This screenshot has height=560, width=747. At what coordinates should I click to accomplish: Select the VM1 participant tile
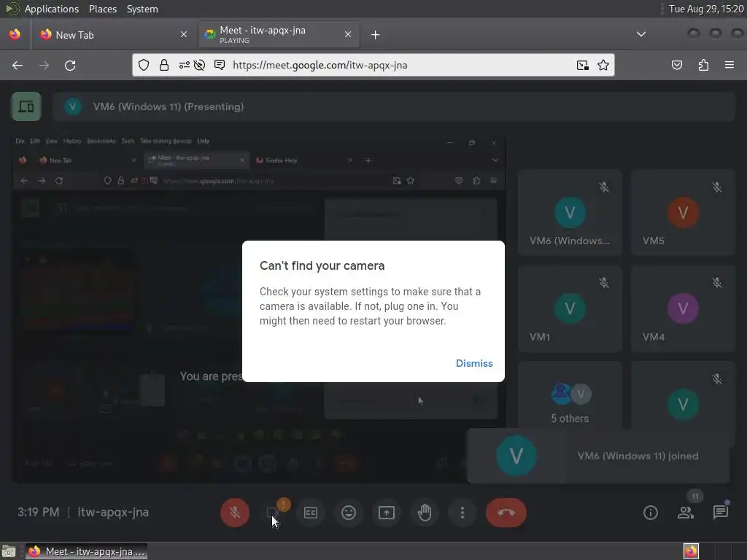(570, 308)
